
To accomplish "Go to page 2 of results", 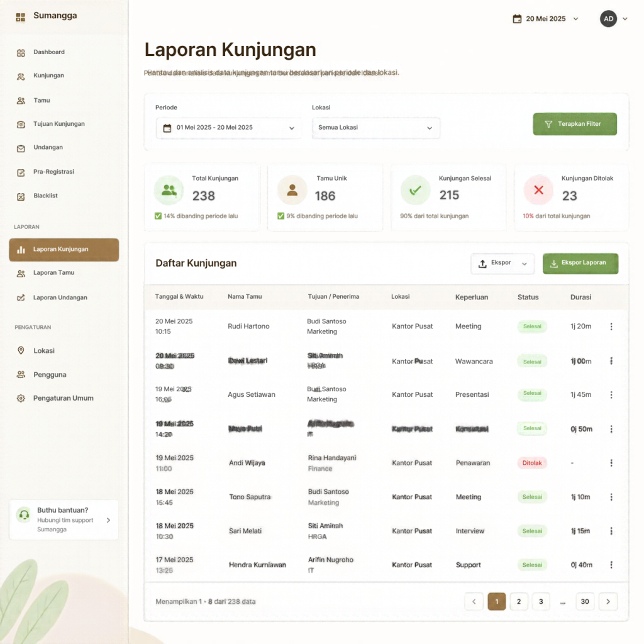I will (519, 602).
